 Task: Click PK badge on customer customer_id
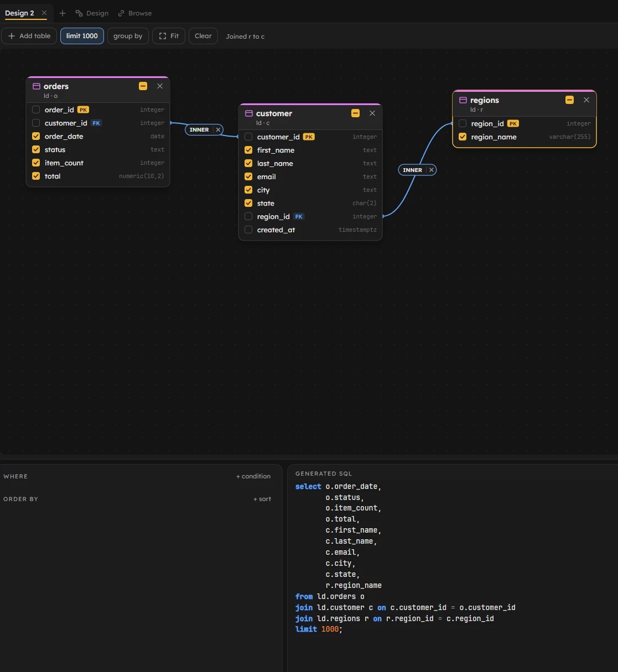[x=309, y=137]
